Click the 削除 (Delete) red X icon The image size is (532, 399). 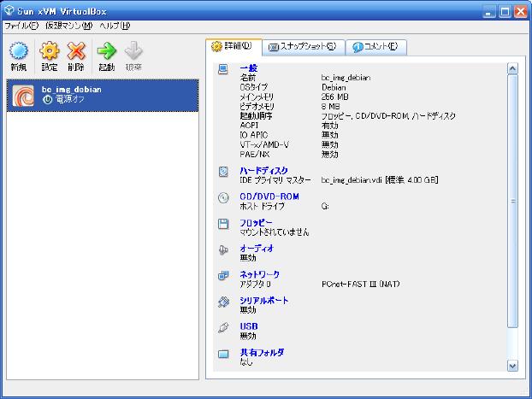76,51
